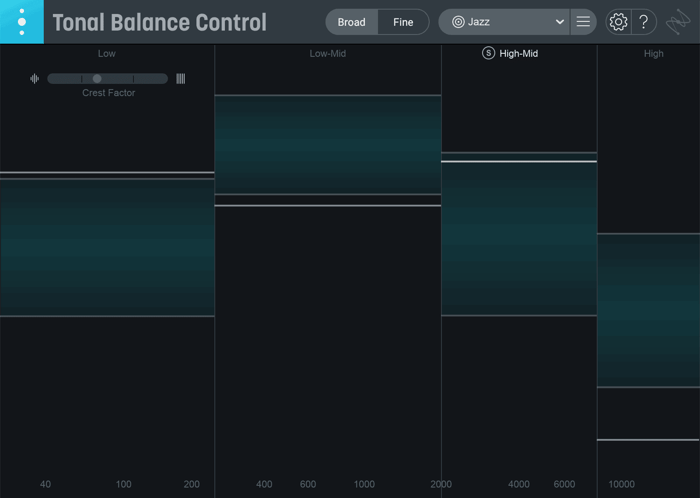Switch to Broad view
The height and width of the screenshot is (498, 700).
[x=351, y=22]
